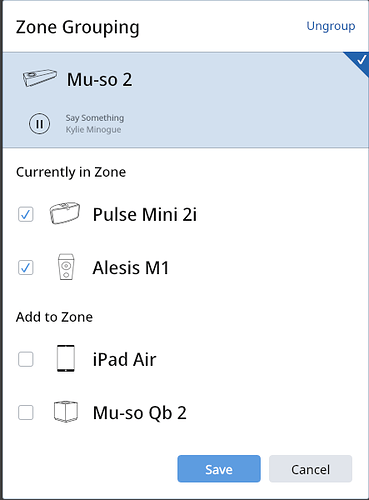Cancel the zone grouping dialog

[310, 469]
